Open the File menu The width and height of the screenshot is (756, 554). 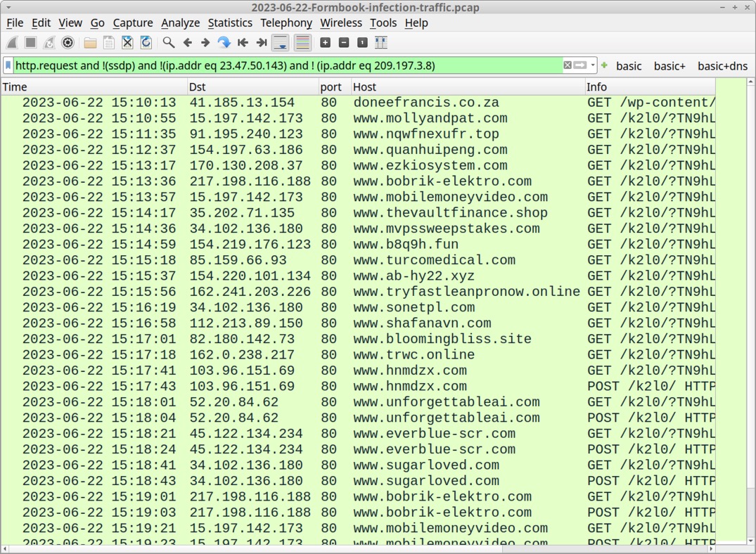click(15, 22)
